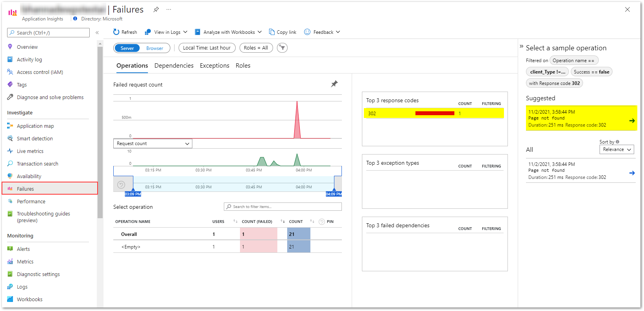Image resolution: width=644 pixels, height=311 pixels.
Task: Open the ellipsis more options in header
Action: click(x=169, y=9)
